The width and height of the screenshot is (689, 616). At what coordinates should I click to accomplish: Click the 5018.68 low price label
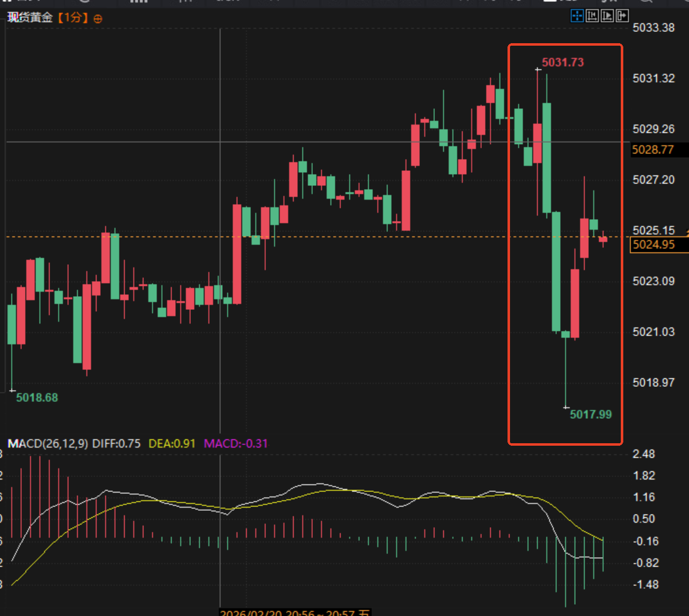37,398
